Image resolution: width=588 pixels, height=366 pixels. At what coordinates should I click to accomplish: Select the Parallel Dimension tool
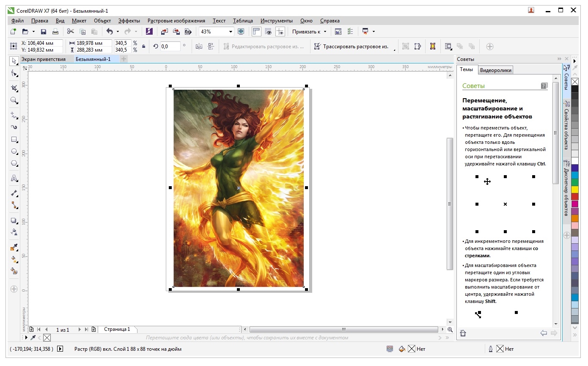coord(14,193)
